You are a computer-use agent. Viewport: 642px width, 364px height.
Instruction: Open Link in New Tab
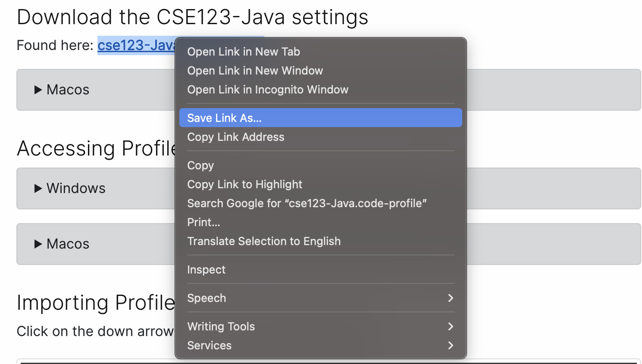click(243, 51)
